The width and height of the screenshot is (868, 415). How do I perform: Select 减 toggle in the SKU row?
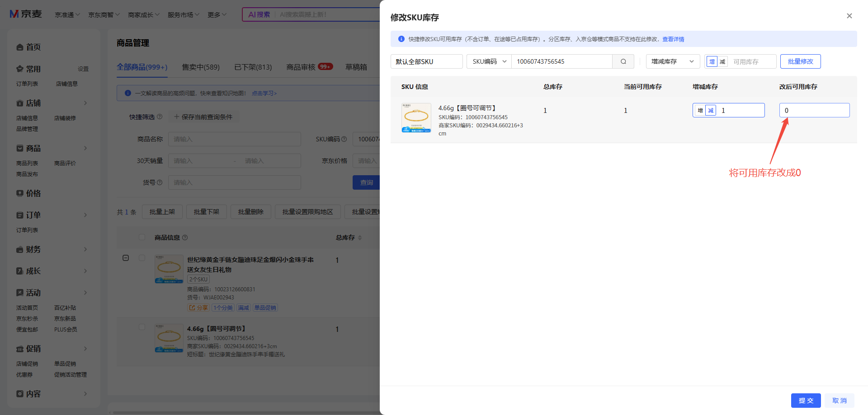(x=711, y=111)
